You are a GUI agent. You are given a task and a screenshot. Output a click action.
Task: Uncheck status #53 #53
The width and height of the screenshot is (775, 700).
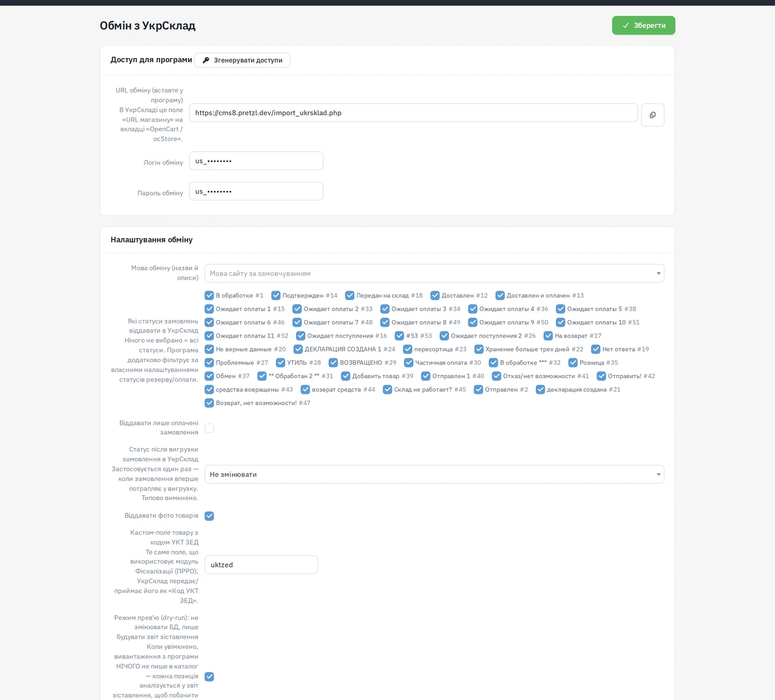(x=400, y=336)
